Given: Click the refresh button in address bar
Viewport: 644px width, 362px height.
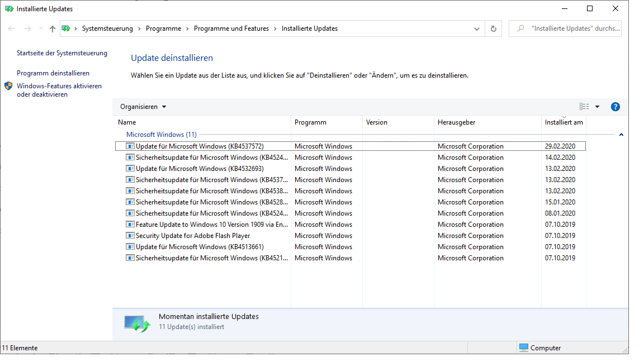Looking at the screenshot, I should click(493, 28).
